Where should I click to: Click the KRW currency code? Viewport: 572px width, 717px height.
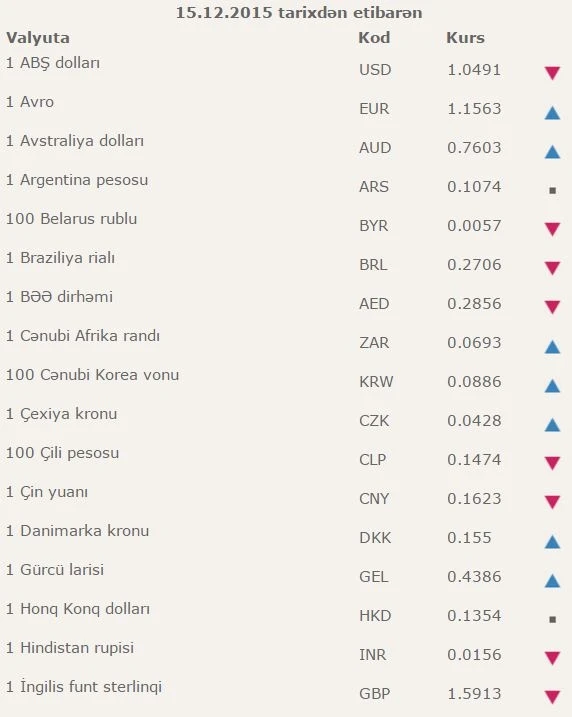376,382
